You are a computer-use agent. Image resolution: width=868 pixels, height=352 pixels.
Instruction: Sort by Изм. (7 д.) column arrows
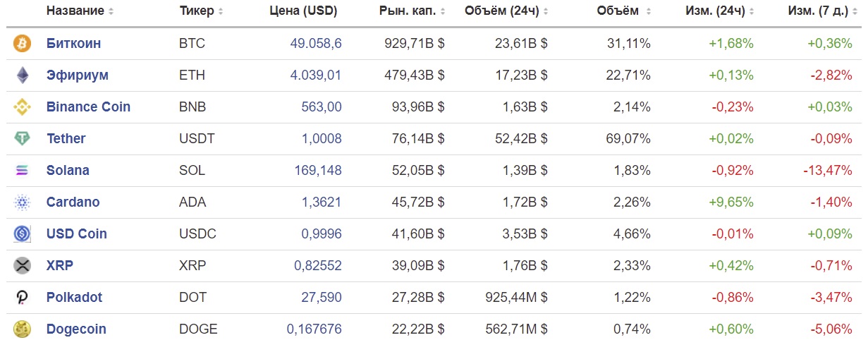855,12
